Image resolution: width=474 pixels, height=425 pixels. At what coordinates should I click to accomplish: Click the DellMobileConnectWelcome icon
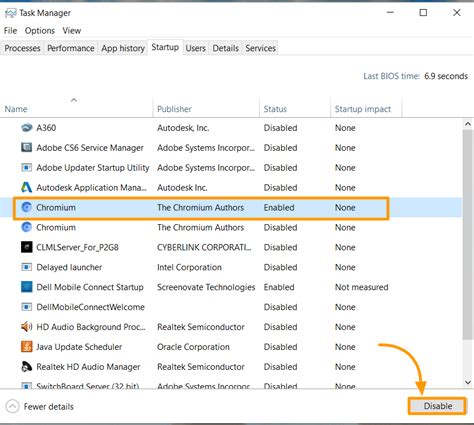(27, 307)
